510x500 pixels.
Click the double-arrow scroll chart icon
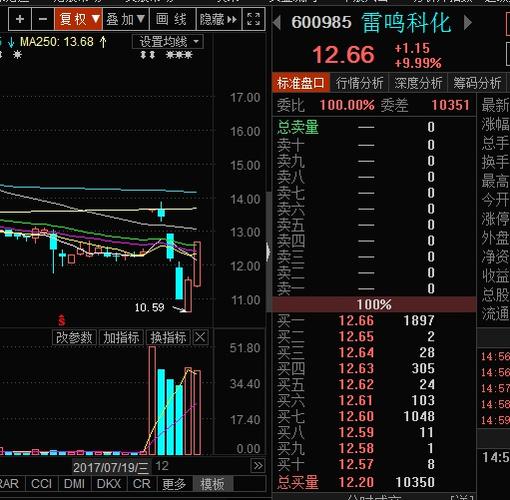[x=258, y=466]
